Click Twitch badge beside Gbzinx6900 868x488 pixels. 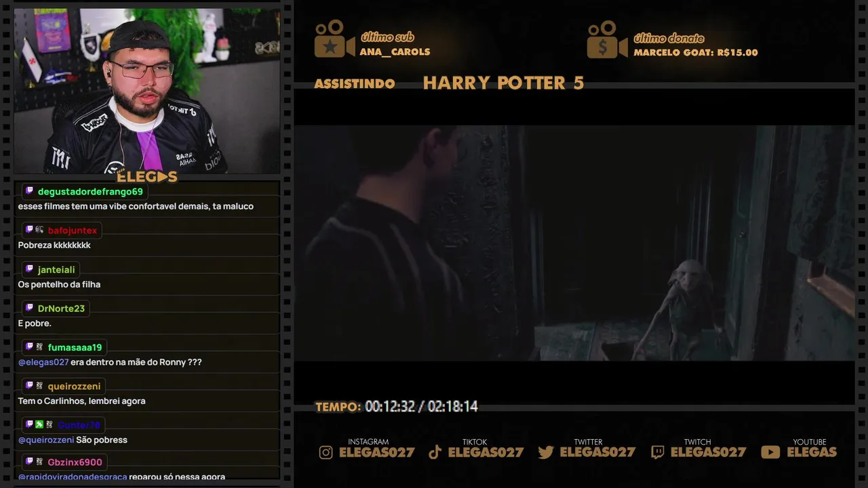(29, 462)
